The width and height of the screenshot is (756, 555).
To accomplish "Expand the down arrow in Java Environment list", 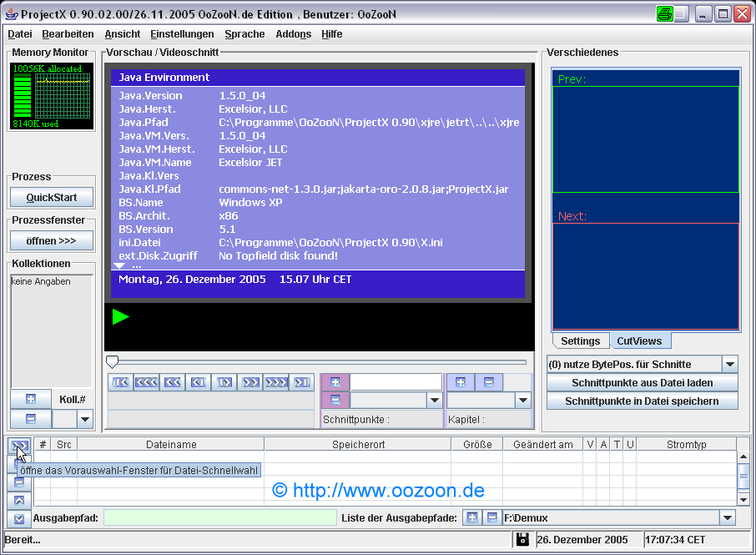I will 119,265.
